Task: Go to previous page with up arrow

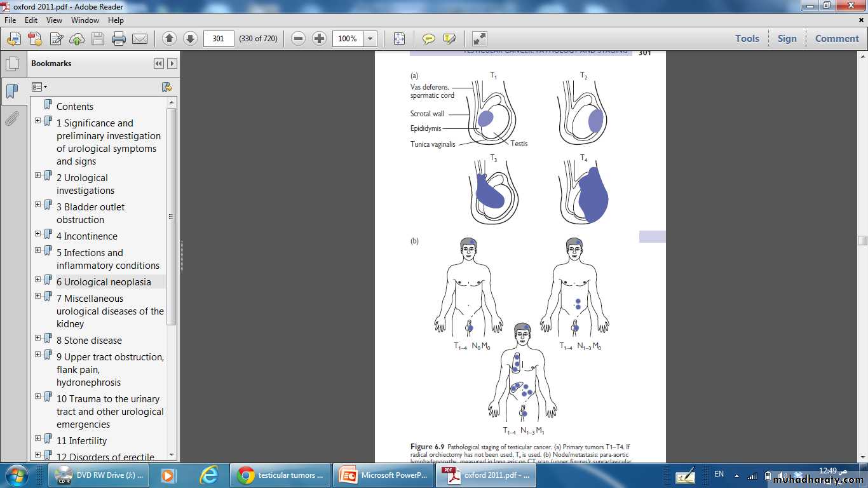Action: tap(169, 39)
